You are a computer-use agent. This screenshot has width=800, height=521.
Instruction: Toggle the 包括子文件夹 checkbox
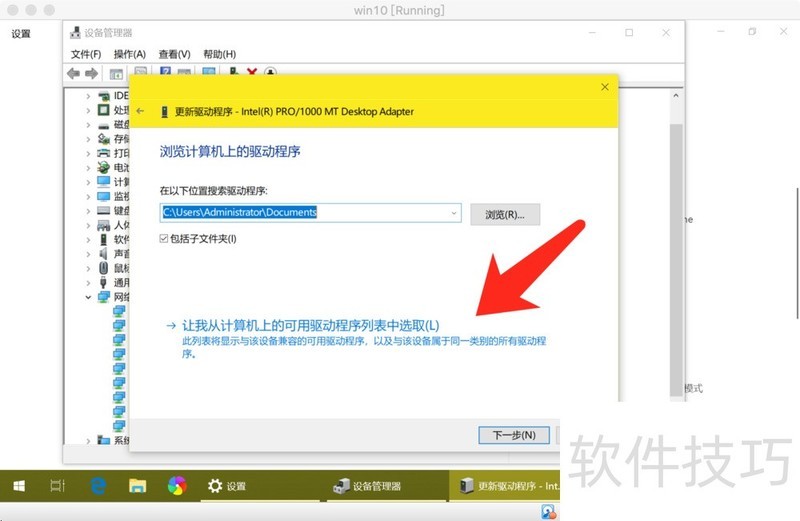point(164,238)
